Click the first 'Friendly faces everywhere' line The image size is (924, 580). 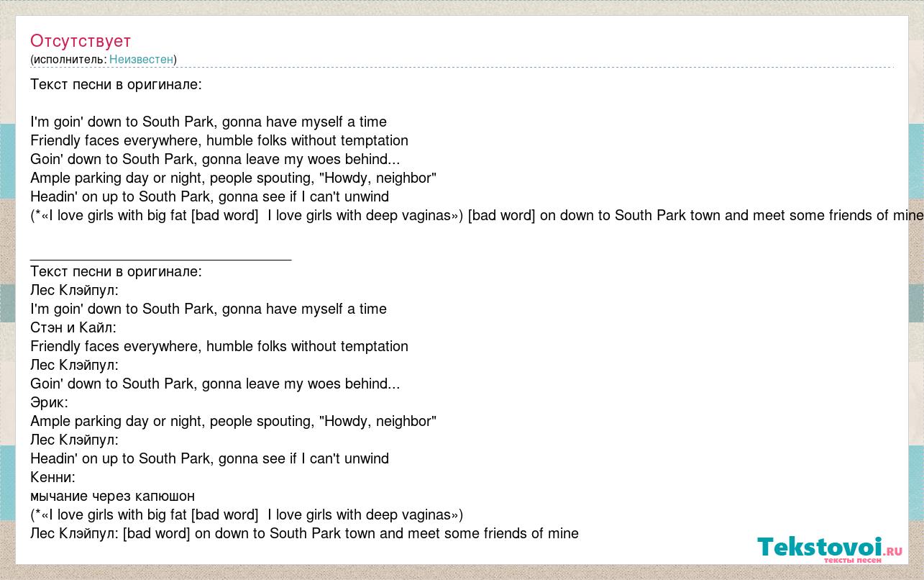tap(219, 140)
